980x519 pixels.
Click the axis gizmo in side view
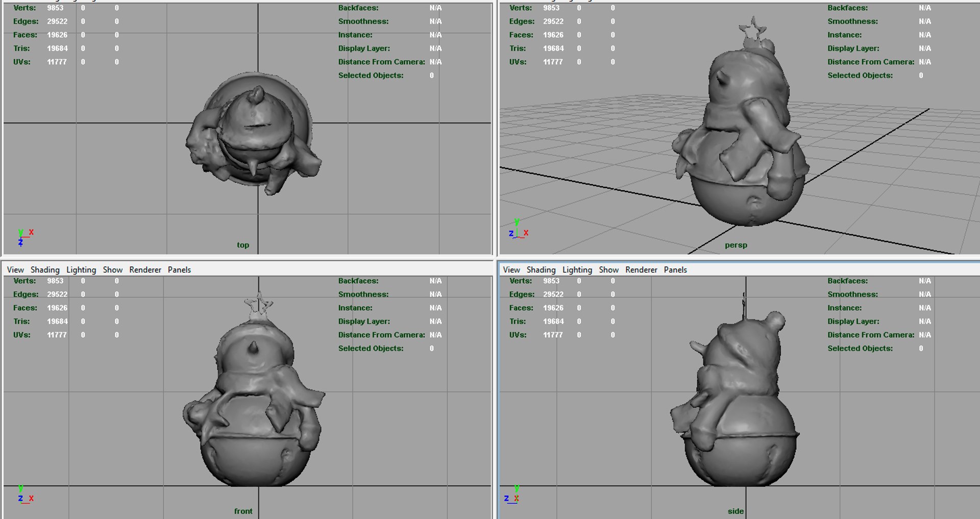point(512,495)
